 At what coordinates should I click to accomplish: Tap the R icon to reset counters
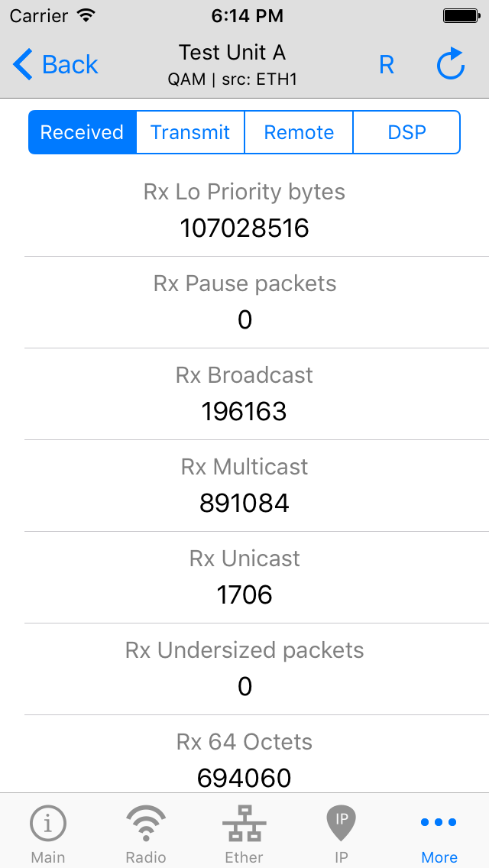point(387,66)
